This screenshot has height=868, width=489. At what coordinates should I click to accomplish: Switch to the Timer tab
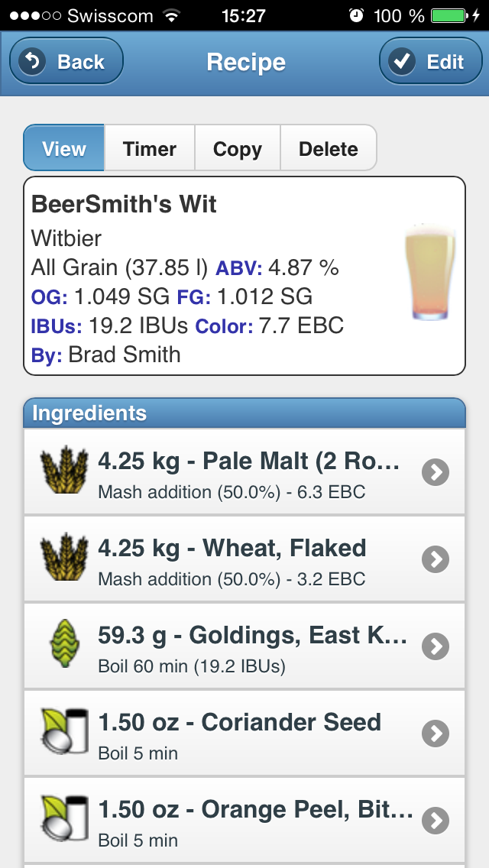[x=150, y=148]
